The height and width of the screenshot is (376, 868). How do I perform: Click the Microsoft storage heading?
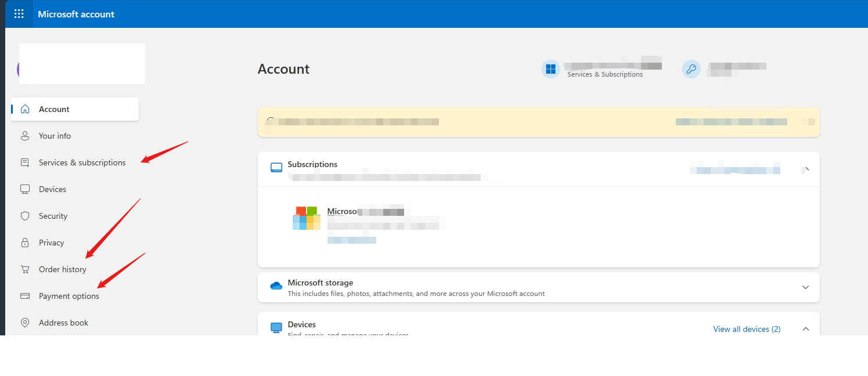[x=320, y=283]
